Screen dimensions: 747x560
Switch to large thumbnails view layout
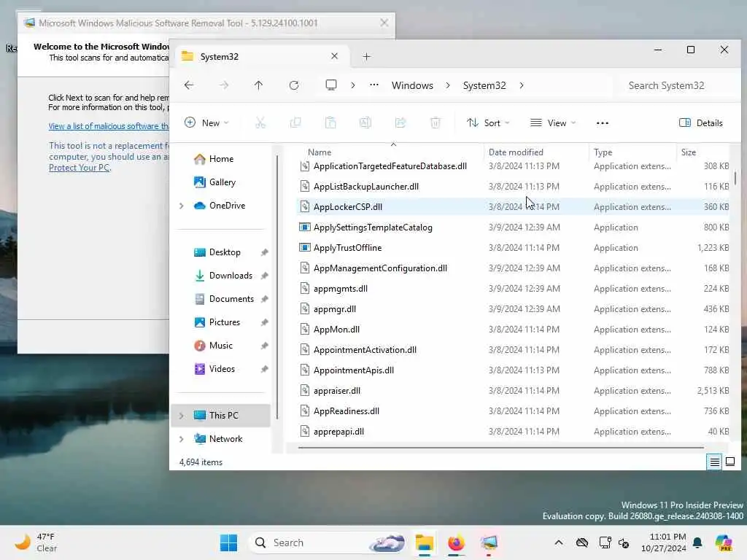(730, 462)
